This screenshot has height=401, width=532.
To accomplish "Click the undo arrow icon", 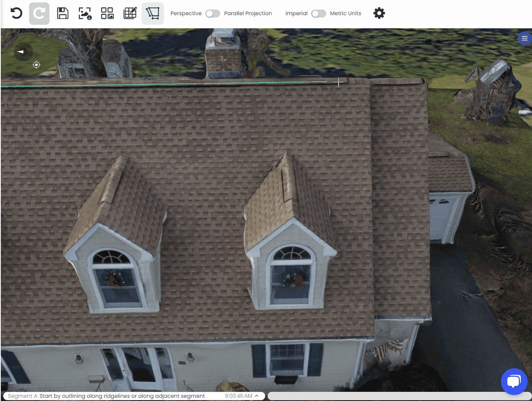I will pyautogui.click(x=16, y=13).
